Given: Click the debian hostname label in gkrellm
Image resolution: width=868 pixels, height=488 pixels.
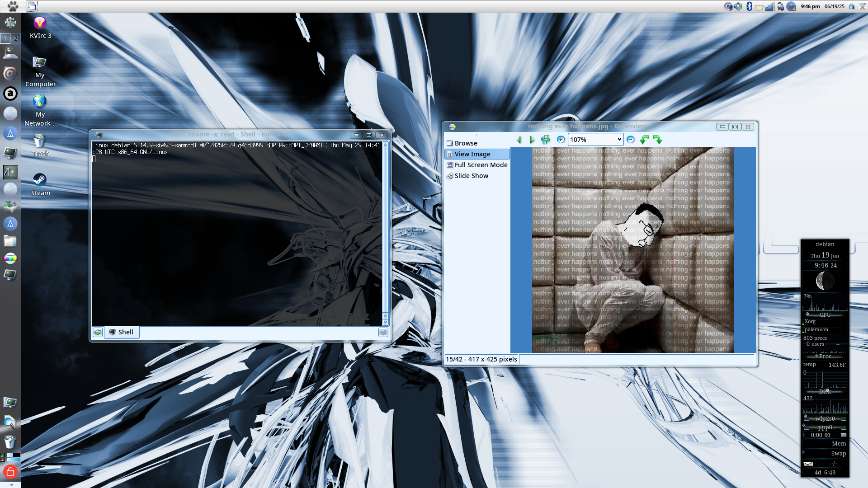Looking at the screenshot, I should (825, 244).
